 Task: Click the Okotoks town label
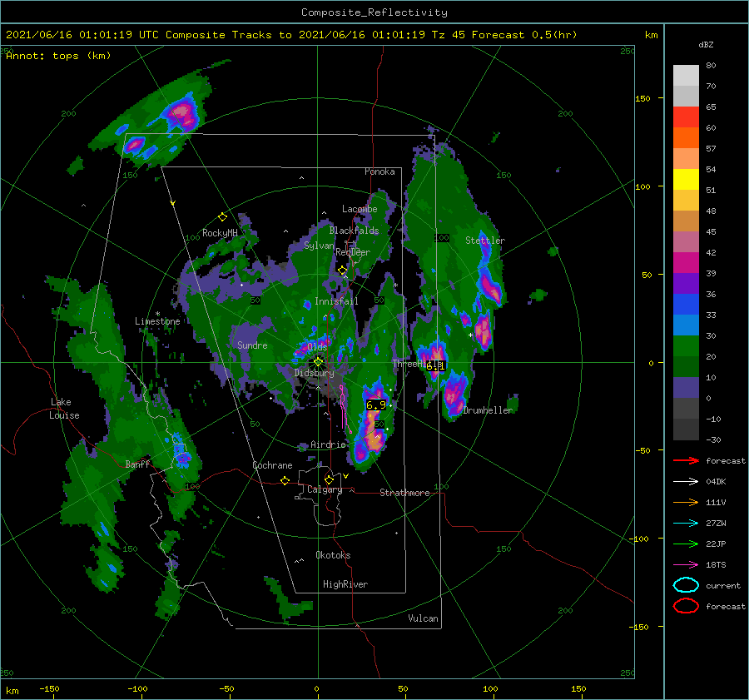click(x=333, y=555)
